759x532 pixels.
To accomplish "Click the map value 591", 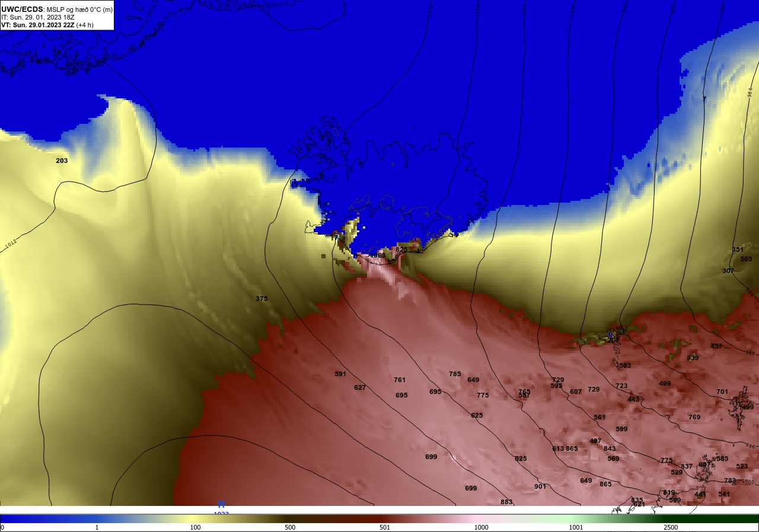I will click(340, 374).
